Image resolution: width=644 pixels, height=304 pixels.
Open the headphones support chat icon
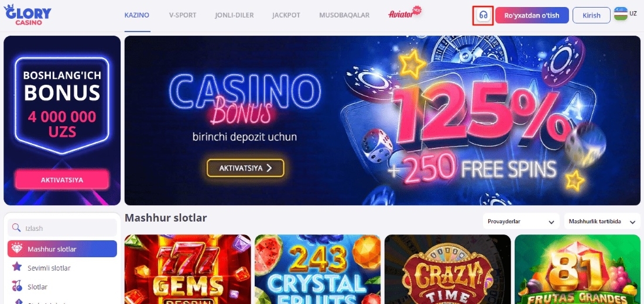[483, 15]
